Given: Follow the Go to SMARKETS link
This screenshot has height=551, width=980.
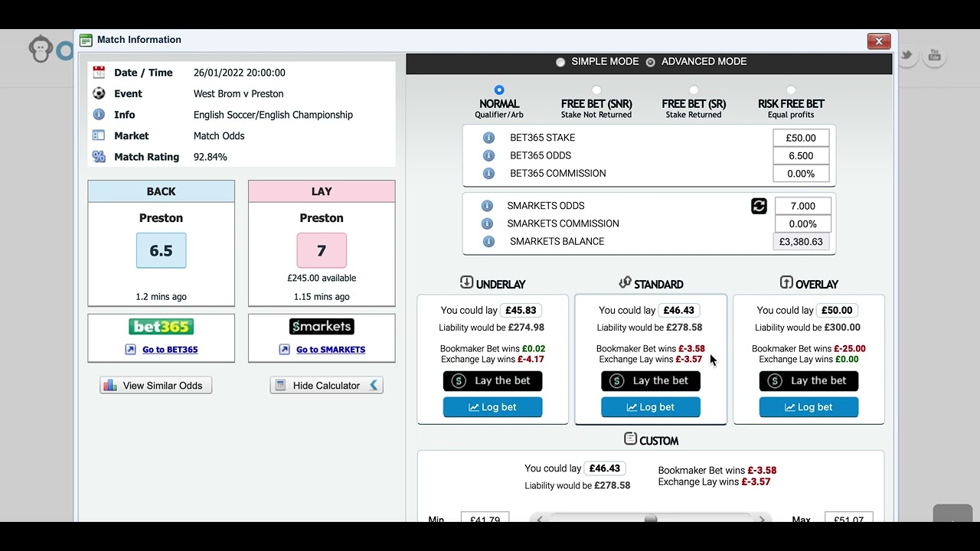Looking at the screenshot, I should pos(331,350).
